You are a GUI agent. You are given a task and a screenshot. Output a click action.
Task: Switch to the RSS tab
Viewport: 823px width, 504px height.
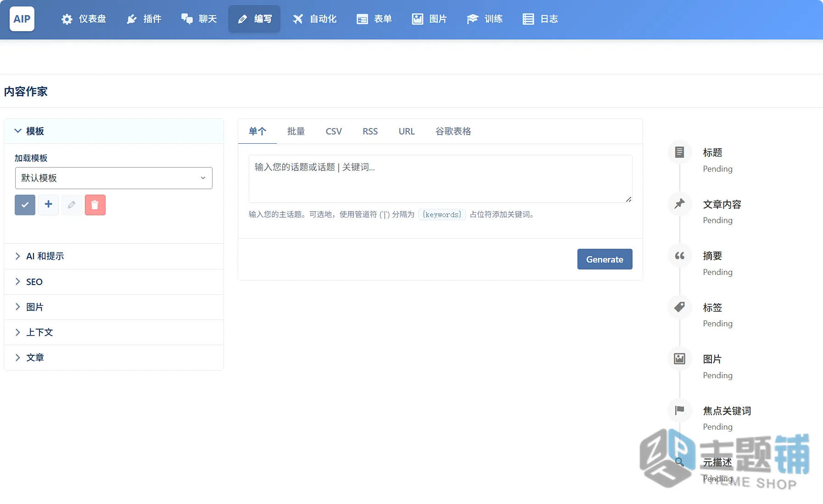point(370,131)
